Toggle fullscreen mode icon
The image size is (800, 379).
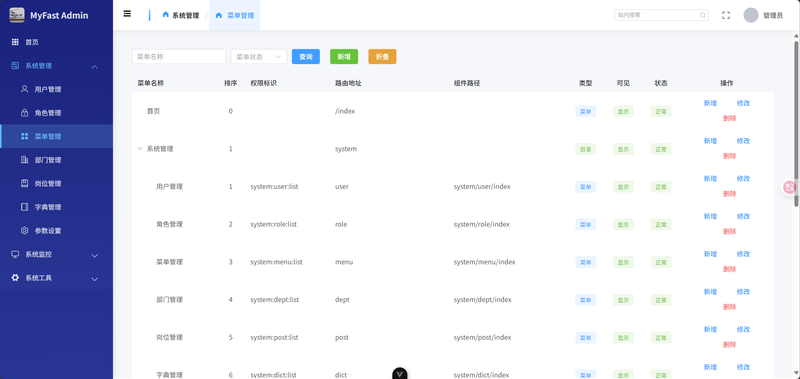pos(726,15)
